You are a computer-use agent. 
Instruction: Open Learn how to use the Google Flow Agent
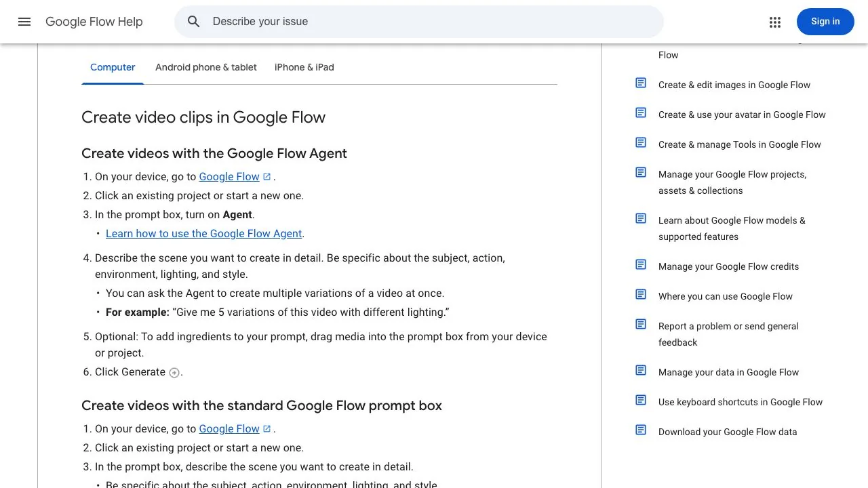click(x=203, y=234)
